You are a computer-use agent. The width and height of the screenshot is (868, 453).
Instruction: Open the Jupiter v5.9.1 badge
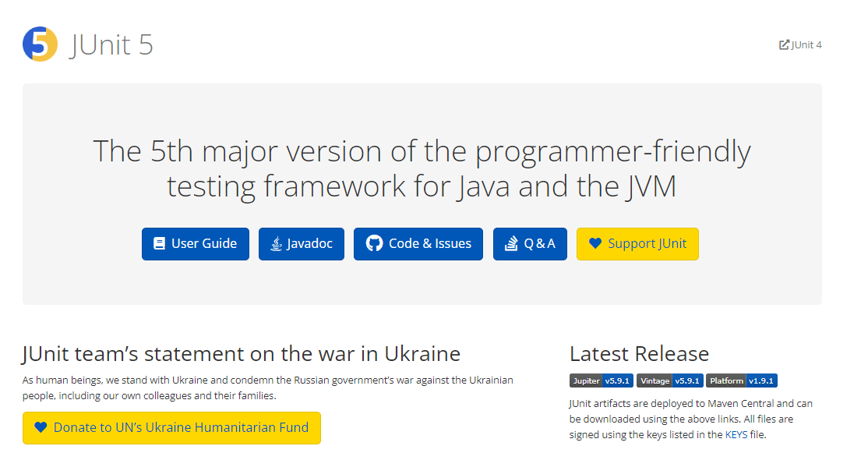[601, 381]
